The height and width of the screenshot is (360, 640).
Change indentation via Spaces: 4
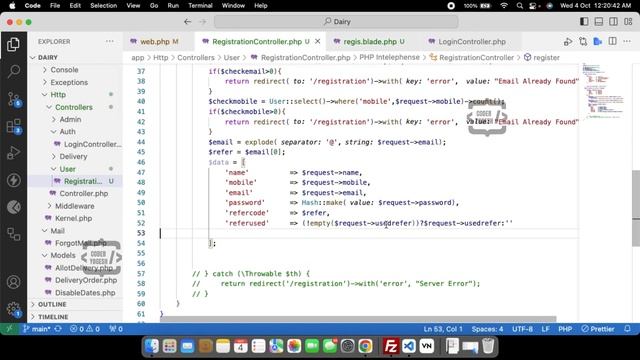[x=487, y=329]
